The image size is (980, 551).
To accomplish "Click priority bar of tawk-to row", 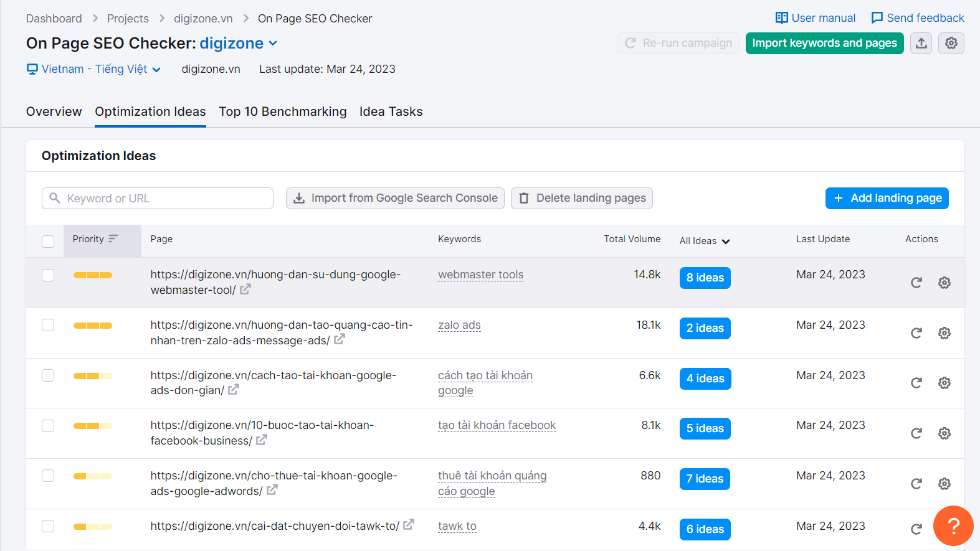I will click(93, 527).
